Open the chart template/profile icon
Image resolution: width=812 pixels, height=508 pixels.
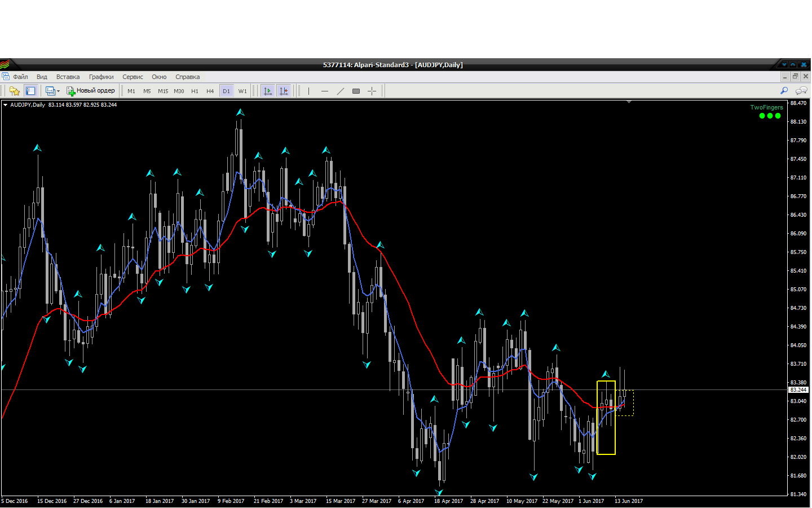50,91
